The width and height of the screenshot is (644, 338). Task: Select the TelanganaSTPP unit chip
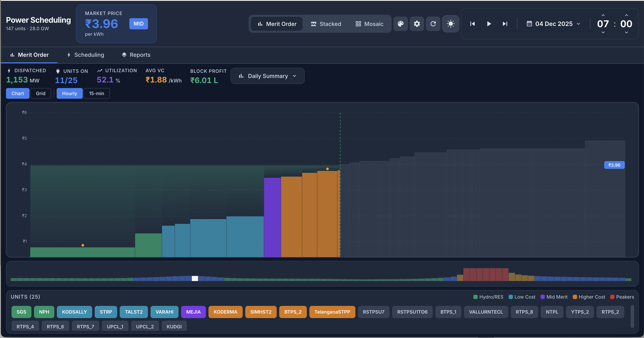[x=332, y=312]
